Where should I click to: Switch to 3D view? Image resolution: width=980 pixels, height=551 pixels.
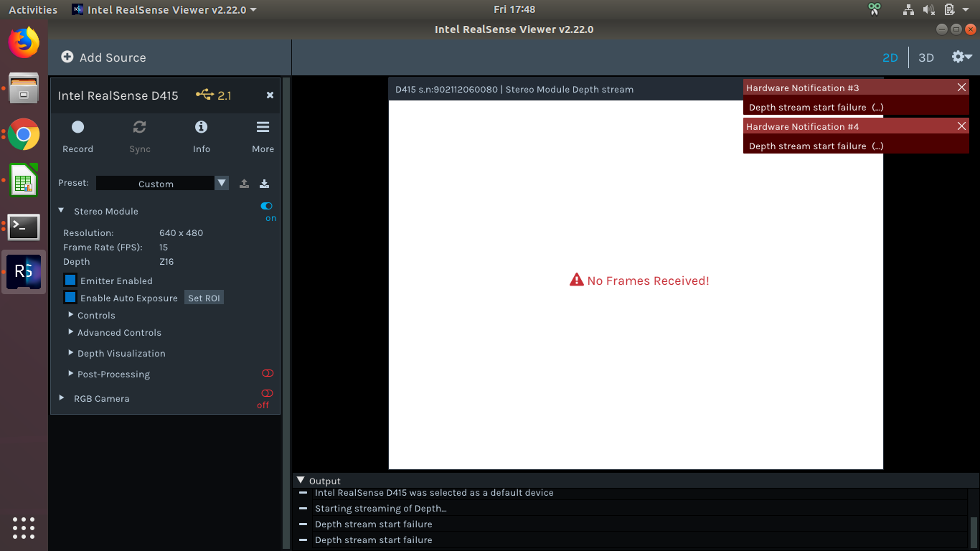(926, 57)
